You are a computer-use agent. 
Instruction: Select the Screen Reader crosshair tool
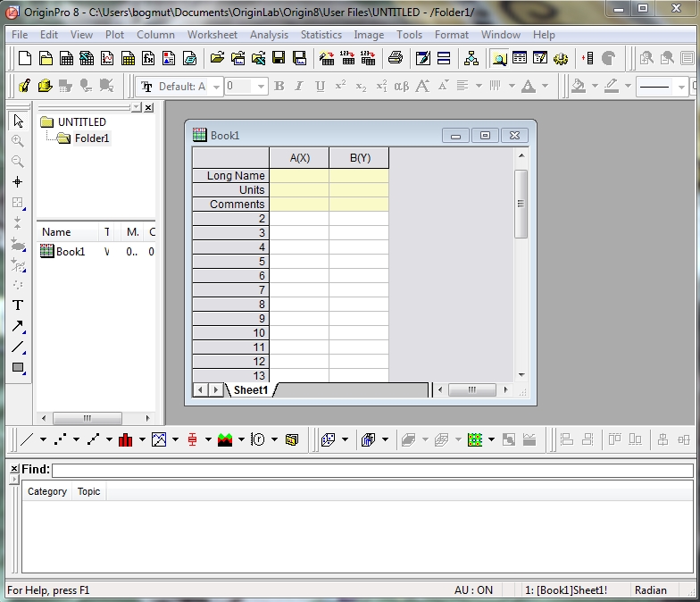point(18,182)
